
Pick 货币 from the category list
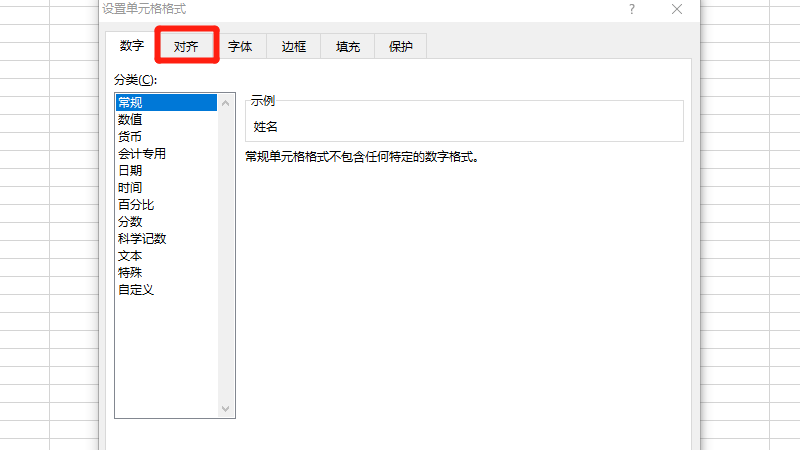[130, 136]
